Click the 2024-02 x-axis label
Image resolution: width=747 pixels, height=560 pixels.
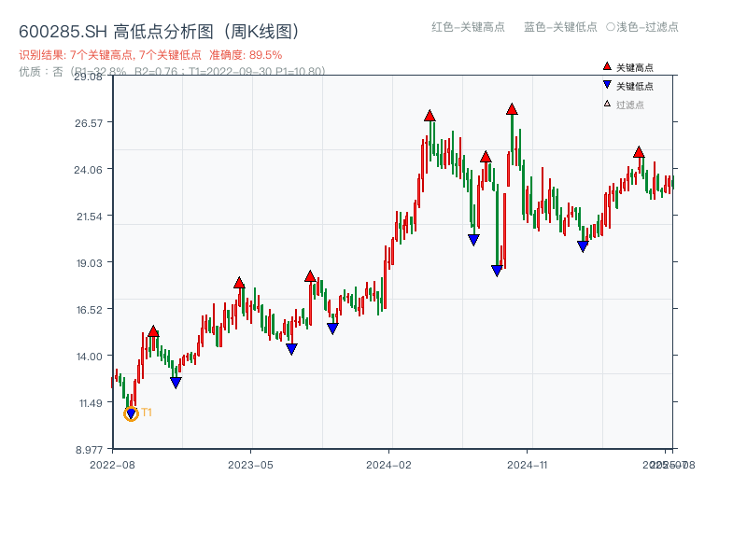click(388, 465)
